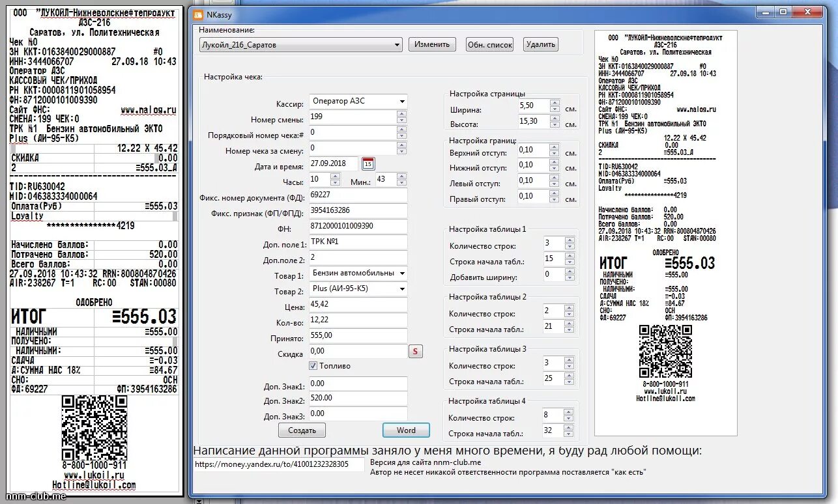Image resolution: width=838 pixels, height=504 pixels.
Task: Click the Мин. spinner arrows
Action: click(401, 180)
